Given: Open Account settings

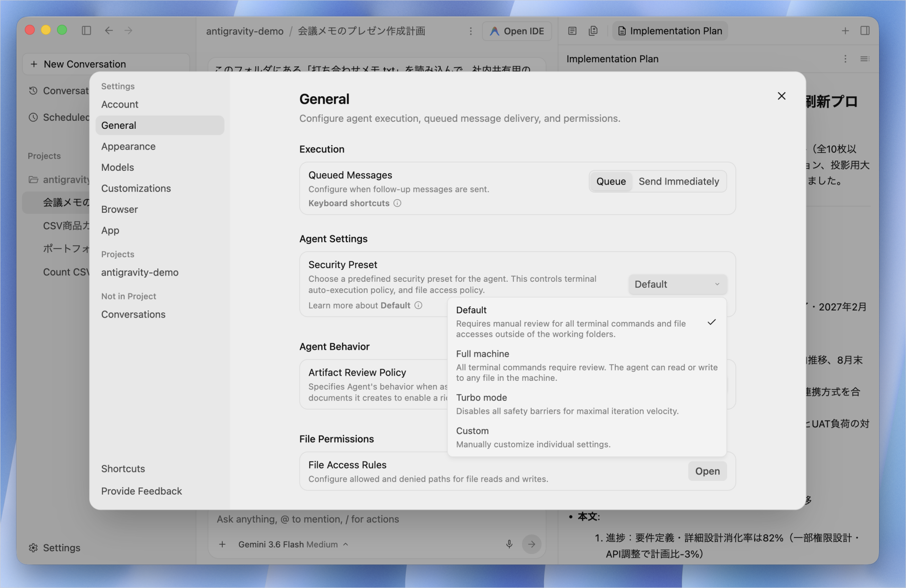Looking at the screenshot, I should point(159,104).
